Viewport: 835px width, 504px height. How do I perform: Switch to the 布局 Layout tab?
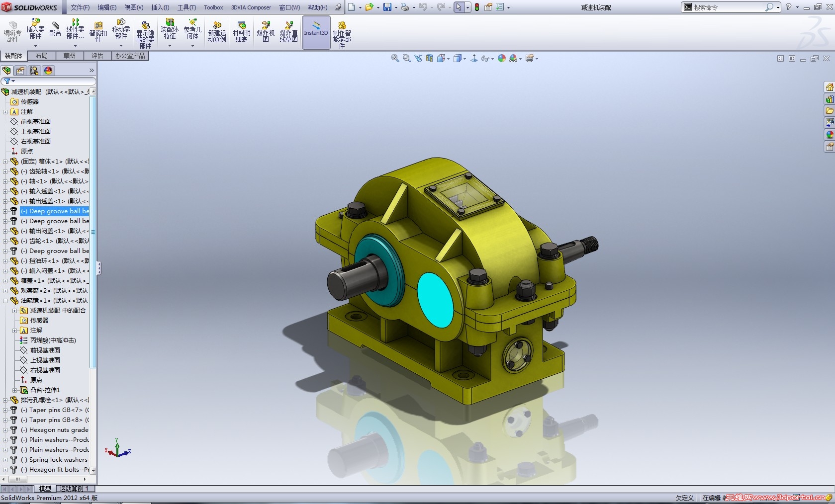coord(42,56)
